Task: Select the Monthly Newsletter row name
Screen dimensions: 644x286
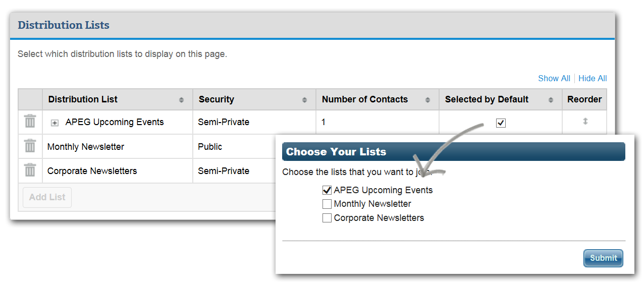Action: (85, 147)
